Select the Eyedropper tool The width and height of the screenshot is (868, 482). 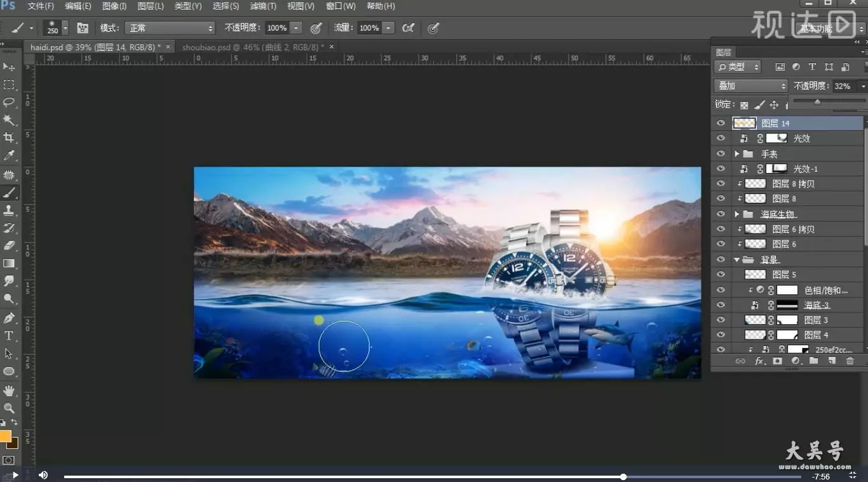point(9,156)
